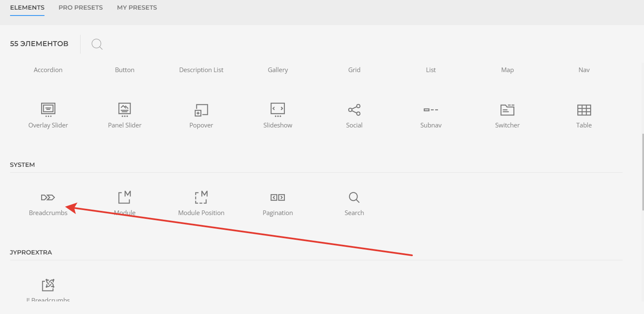Open the Pro Presets tab
The width and height of the screenshot is (644, 314).
[x=81, y=8]
